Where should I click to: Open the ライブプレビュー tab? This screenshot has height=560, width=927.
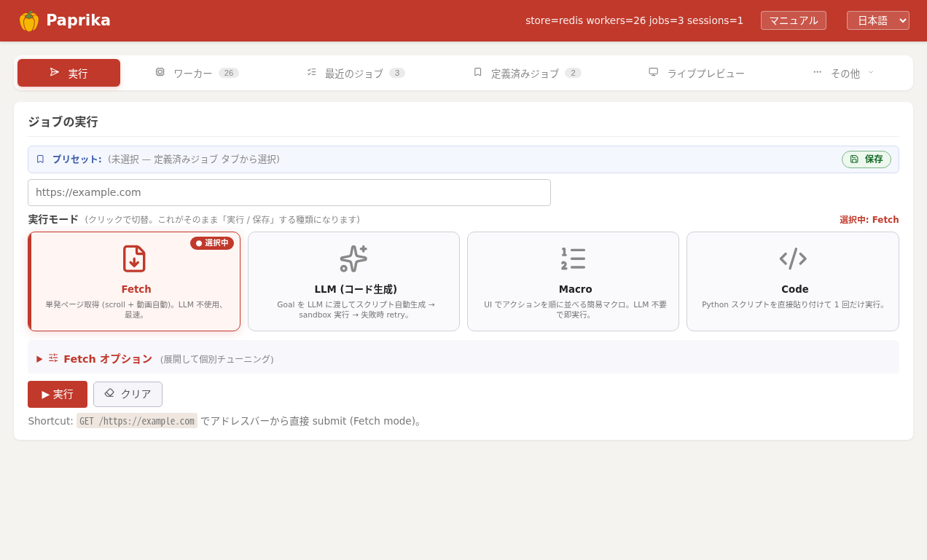[x=697, y=73]
